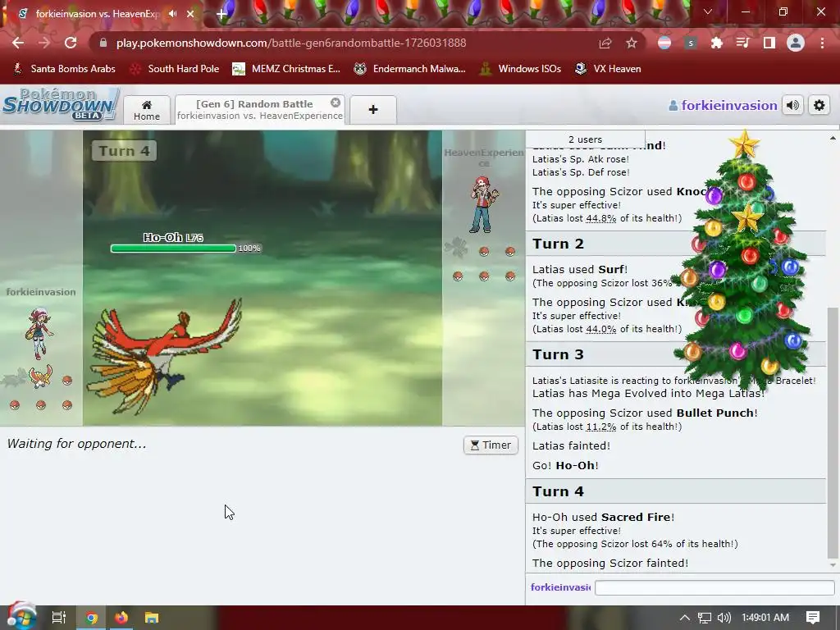The height and width of the screenshot is (630, 840).
Task: Open the volume icon in system tray
Action: click(724, 618)
